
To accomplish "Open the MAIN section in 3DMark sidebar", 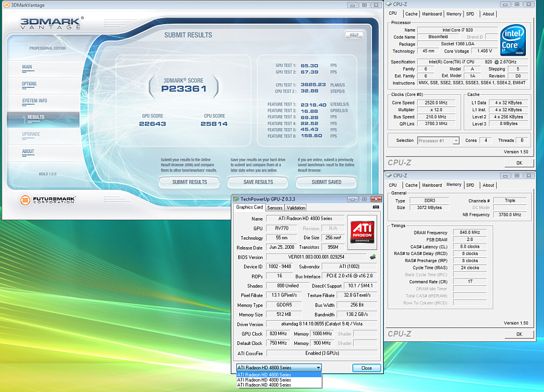I will 27,67.
